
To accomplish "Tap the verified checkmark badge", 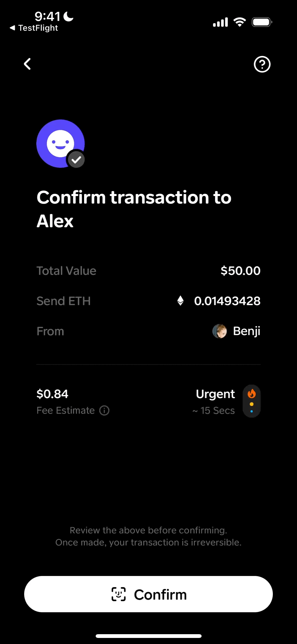I will pos(76,159).
